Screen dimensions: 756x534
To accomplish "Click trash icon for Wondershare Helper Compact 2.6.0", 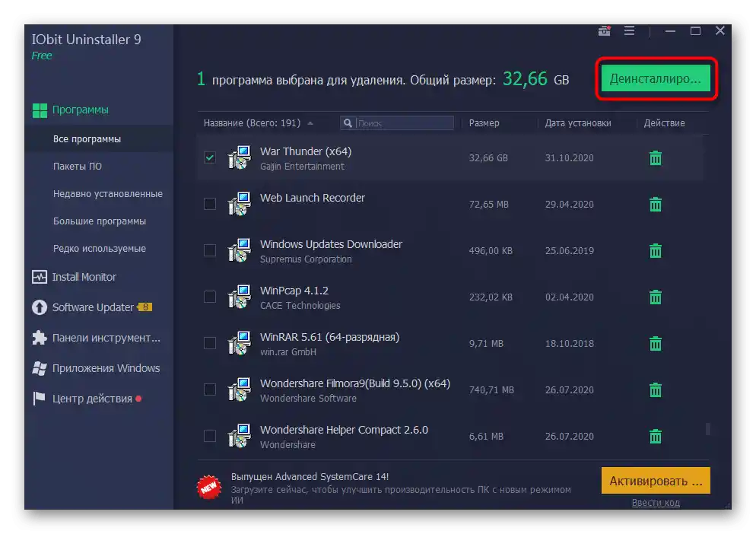I will [x=656, y=436].
